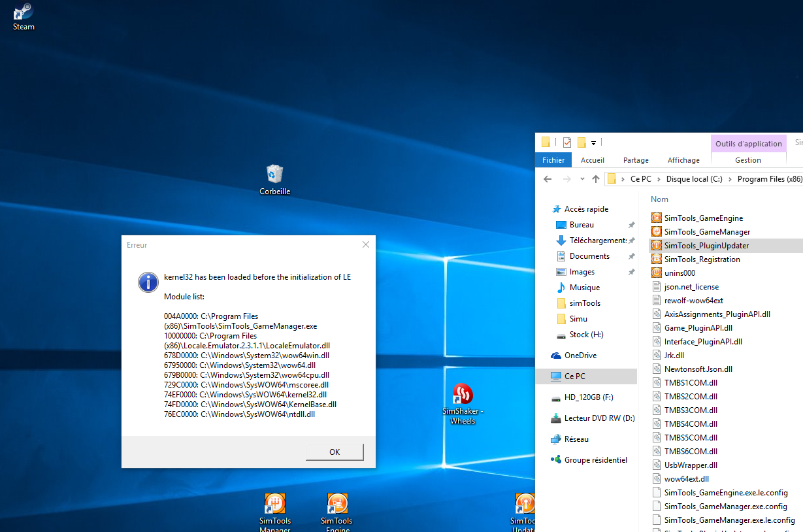Switch to the Accueil ribbon tab

coord(593,160)
